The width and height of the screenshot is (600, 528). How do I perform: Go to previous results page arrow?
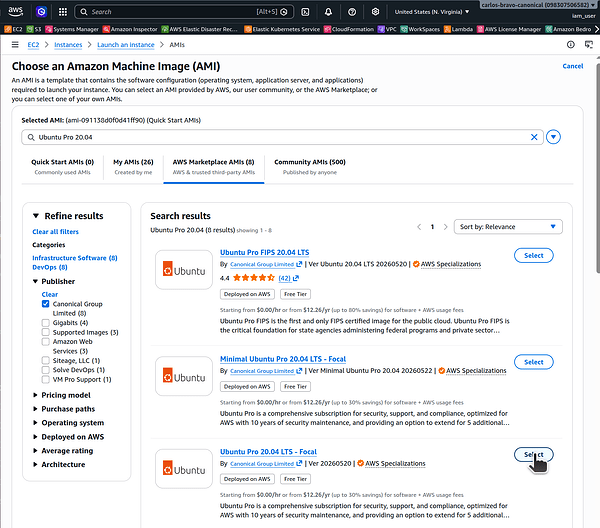click(419, 227)
